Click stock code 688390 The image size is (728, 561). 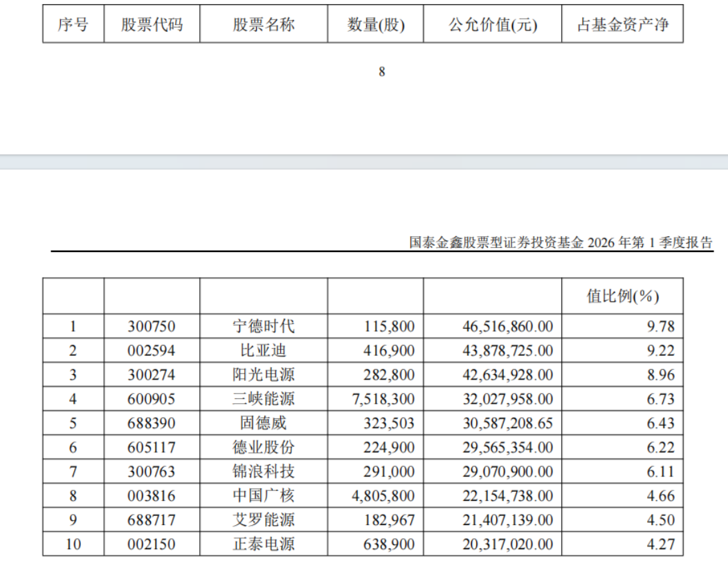[152, 423]
